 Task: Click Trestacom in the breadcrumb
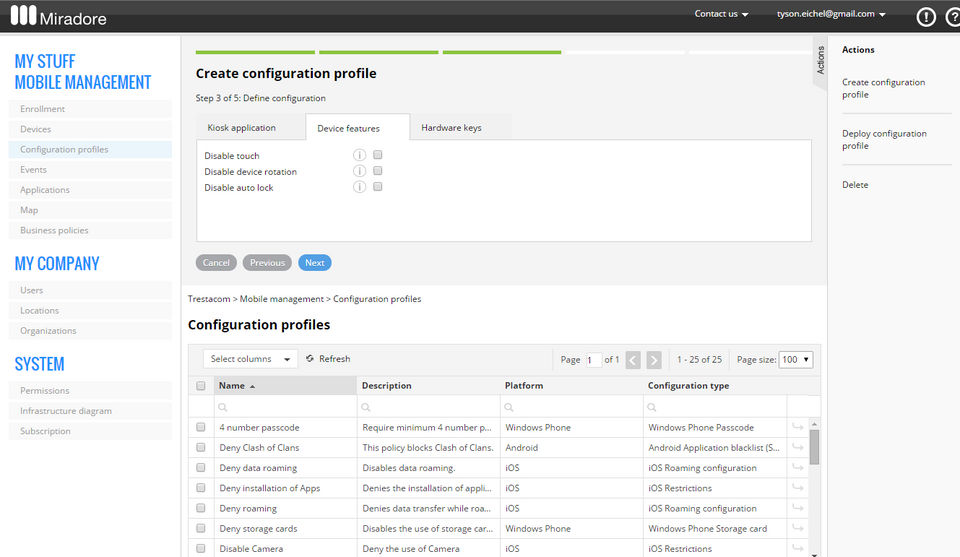[x=209, y=299]
